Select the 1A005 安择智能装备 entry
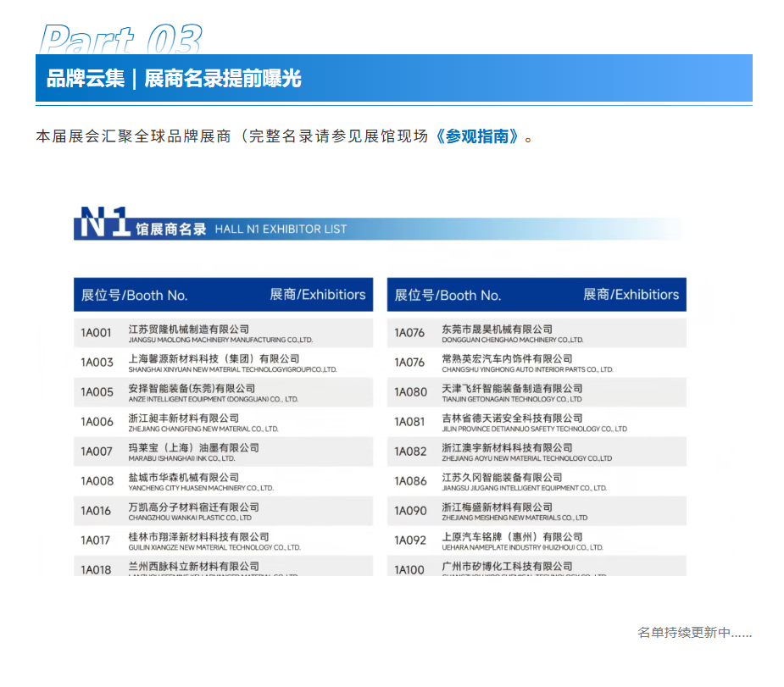 pyautogui.click(x=223, y=392)
